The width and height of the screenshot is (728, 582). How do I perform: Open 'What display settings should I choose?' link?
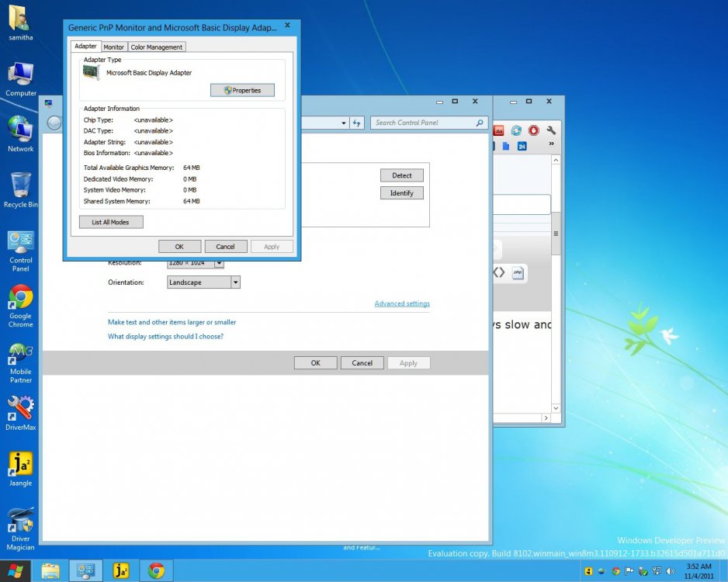pyautogui.click(x=165, y=337)
